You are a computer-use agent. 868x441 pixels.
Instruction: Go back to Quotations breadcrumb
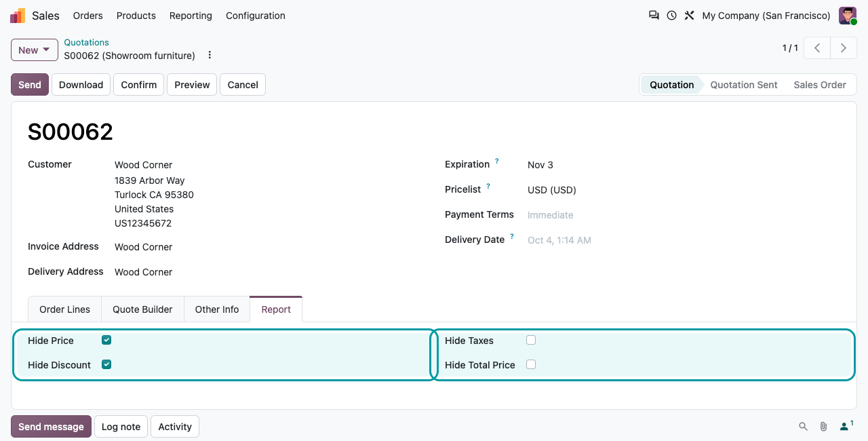[86, 42]
